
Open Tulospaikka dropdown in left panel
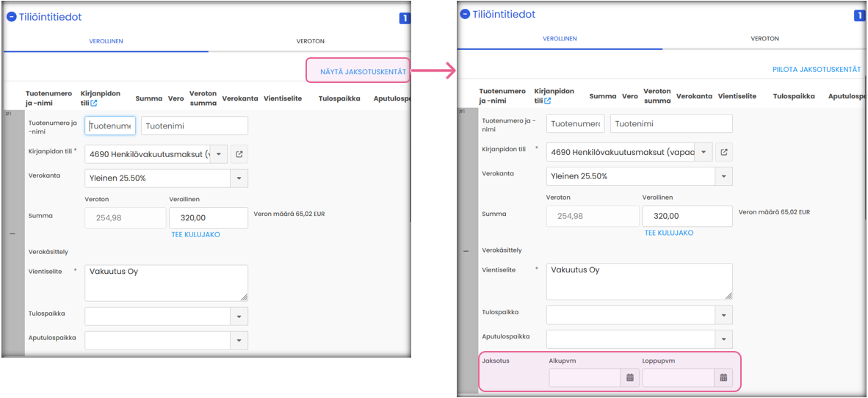point(239,316)
